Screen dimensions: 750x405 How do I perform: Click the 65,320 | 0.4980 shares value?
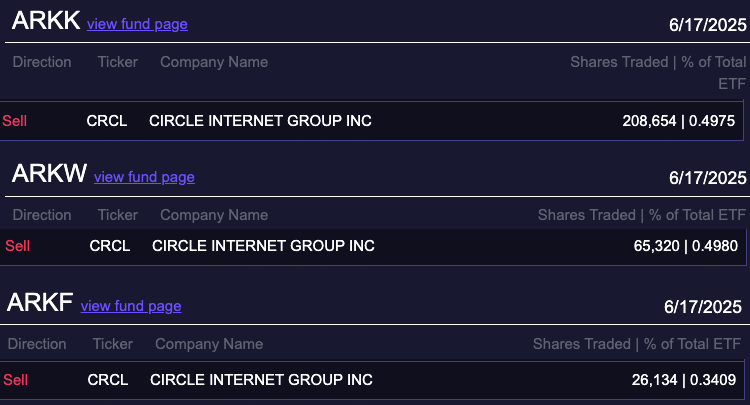pos(688,245)
